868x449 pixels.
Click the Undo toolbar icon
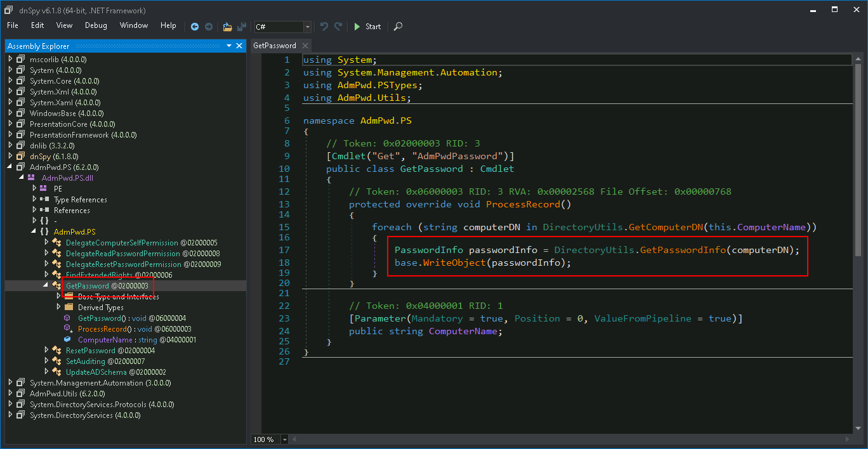(324, 27)
